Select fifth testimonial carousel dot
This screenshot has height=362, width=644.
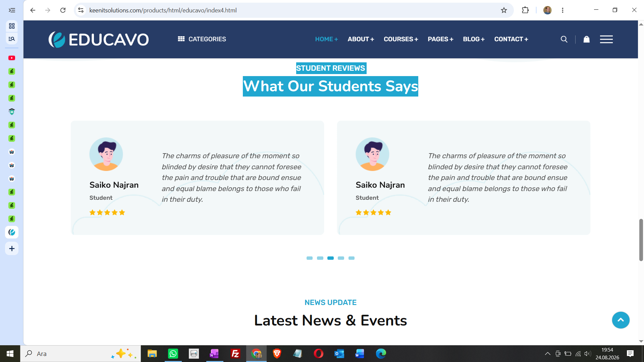pyautogui.click(x=352, y=258)
